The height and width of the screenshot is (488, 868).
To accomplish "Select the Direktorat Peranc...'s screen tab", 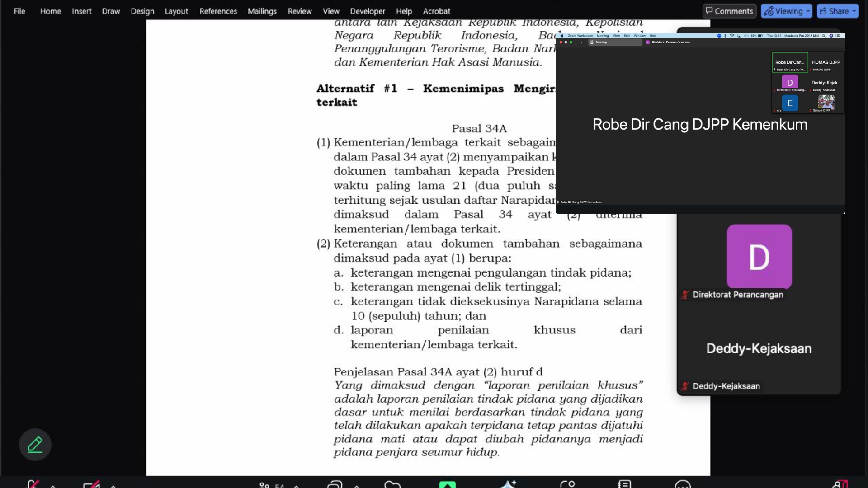I will 668,42.
